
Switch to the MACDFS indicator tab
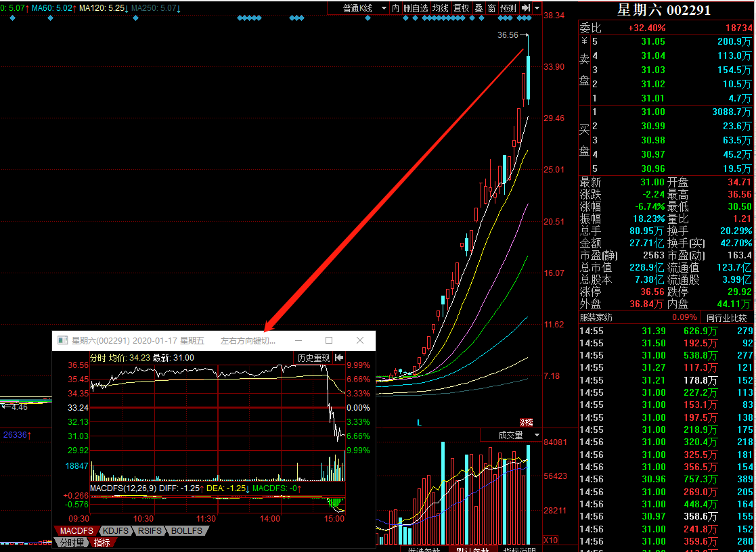pyautogui.click(x=76, y=531)
